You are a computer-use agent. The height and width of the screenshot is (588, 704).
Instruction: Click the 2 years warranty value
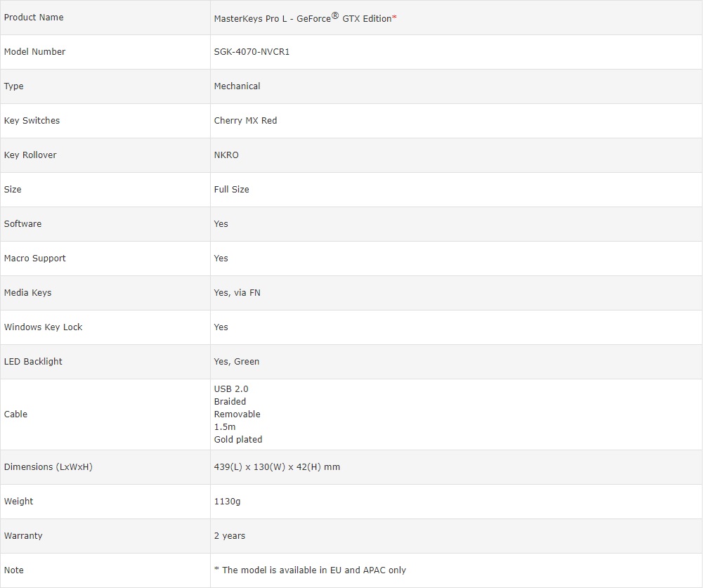(x=230, y=536)
